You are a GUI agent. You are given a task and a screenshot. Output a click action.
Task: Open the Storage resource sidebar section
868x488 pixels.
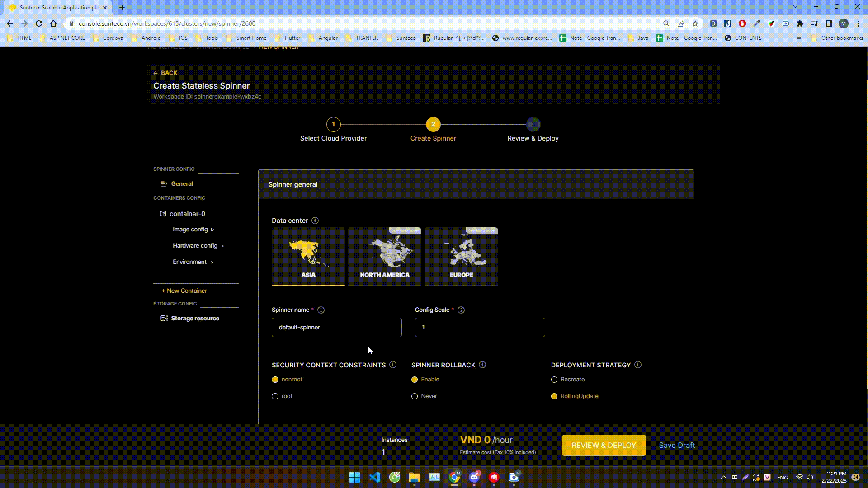click(x=195, y=318)
